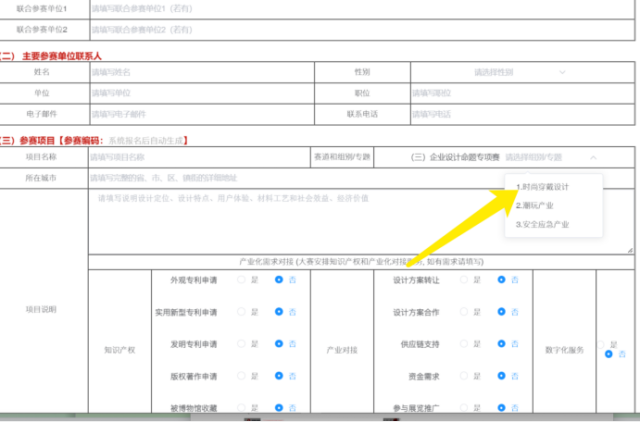Select 否 for 发明专利申请
The height and width of the screenshot is (422, 640).
click(x=279, y=344)
